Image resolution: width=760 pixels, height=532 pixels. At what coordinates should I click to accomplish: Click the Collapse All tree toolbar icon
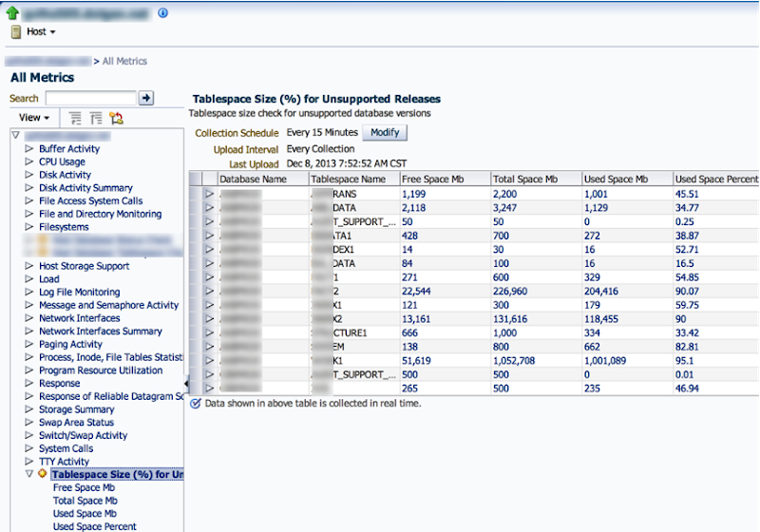[96, 118]
